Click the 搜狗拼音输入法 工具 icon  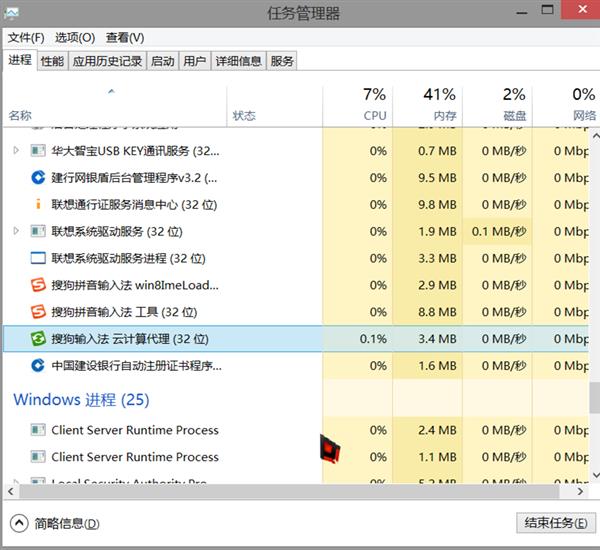tap(38, 312)
